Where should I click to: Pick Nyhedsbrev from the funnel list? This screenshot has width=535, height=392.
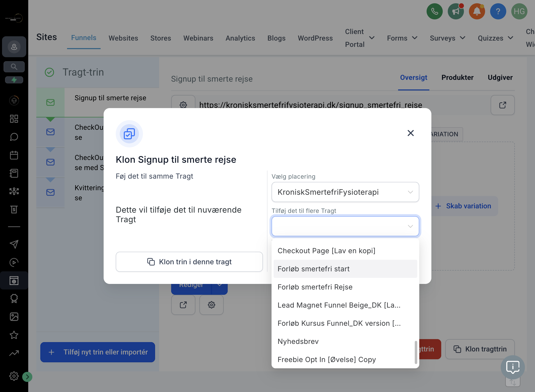point(345,341)
